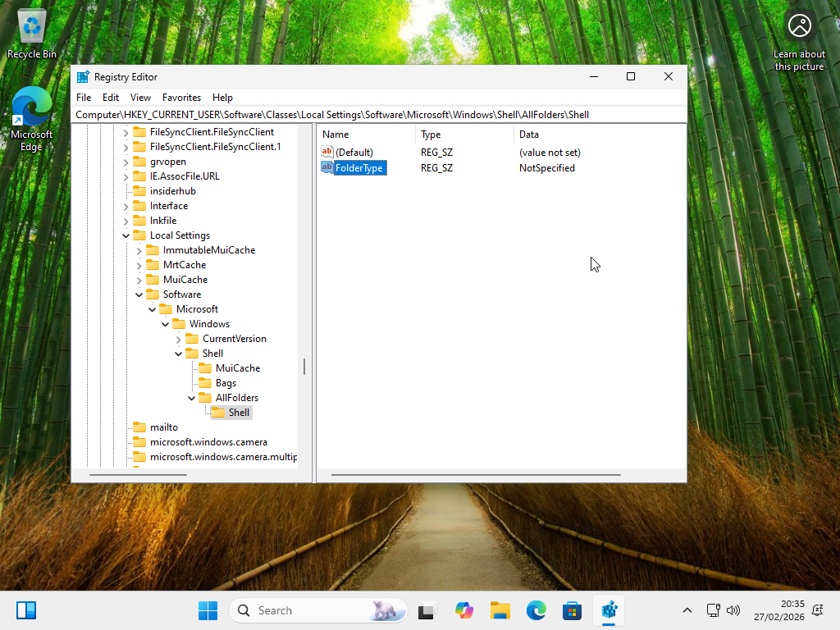
Task: Click the Registry Editor taskbar icon
Action: pos(609,610)
